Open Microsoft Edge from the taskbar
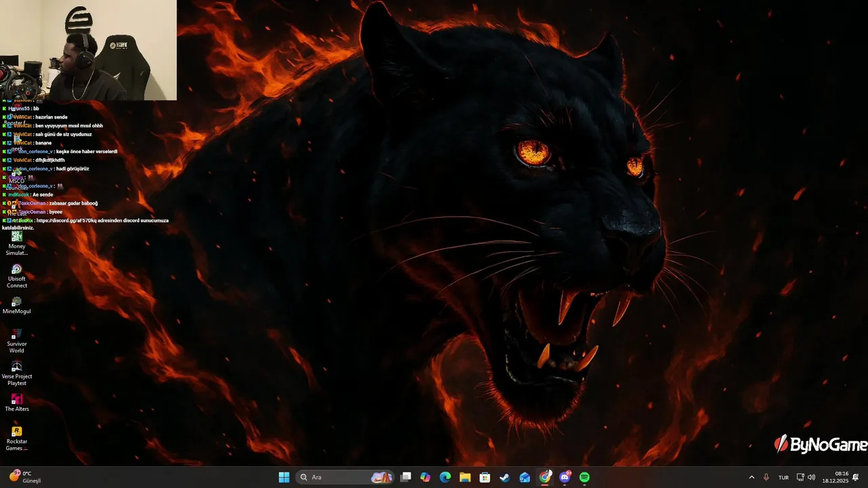 pos(445,477)
